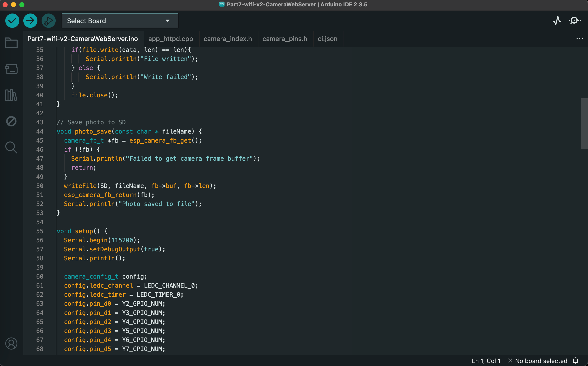Open the Library Manager sidebar

(x=11, y=95)
